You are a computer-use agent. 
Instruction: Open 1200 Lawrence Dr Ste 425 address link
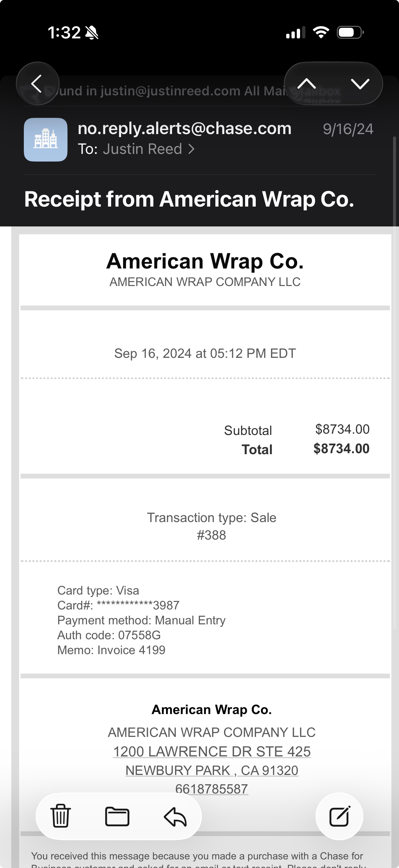click(x=211, y=751)
